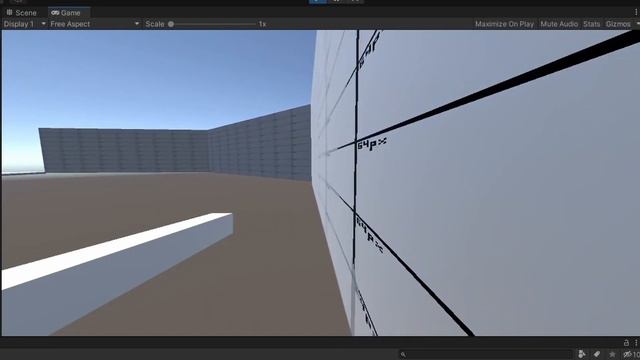Click Search by Type icon

click(582, 354)
